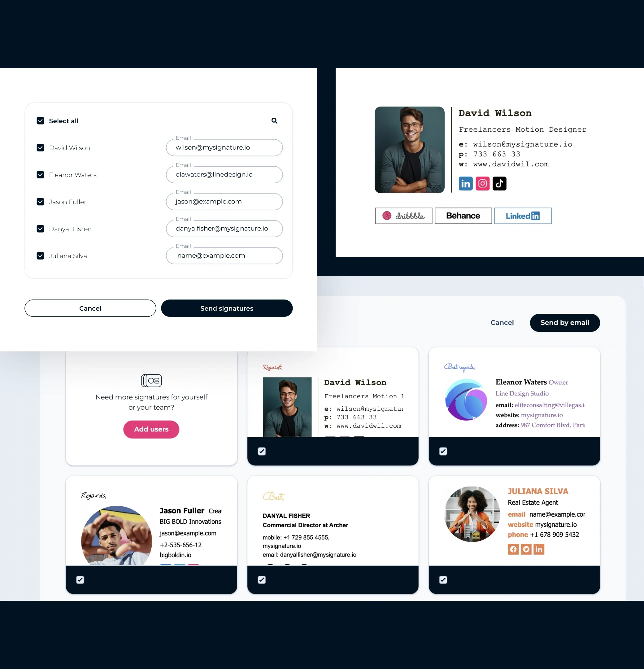Click the Behance portfolio button on signature preview
Screen dimensions: 644x669
tap(463, 216)
